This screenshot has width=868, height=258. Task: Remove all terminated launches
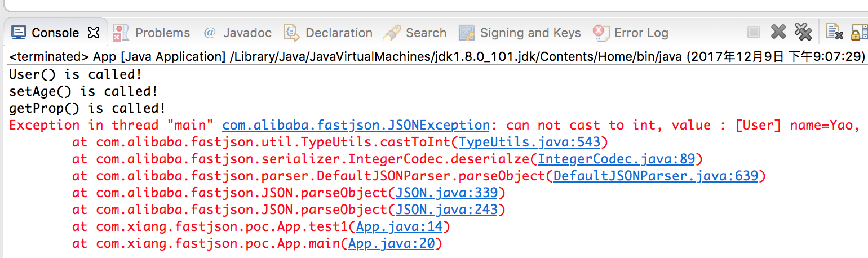803,32
